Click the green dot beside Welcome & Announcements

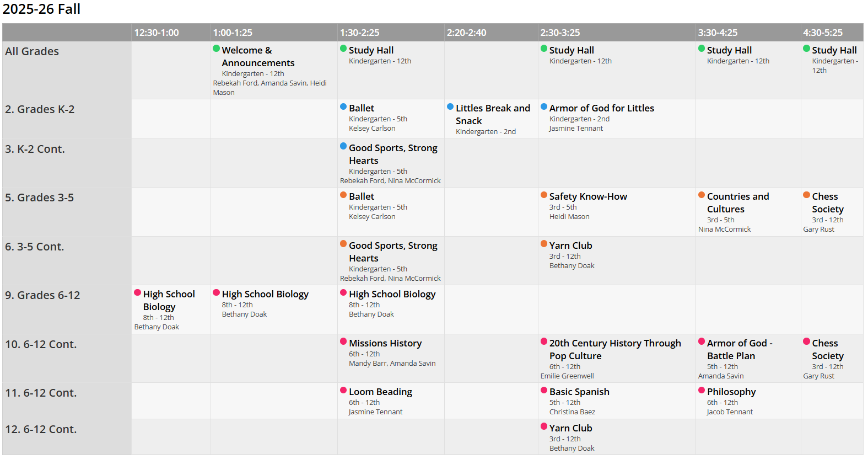217,49
